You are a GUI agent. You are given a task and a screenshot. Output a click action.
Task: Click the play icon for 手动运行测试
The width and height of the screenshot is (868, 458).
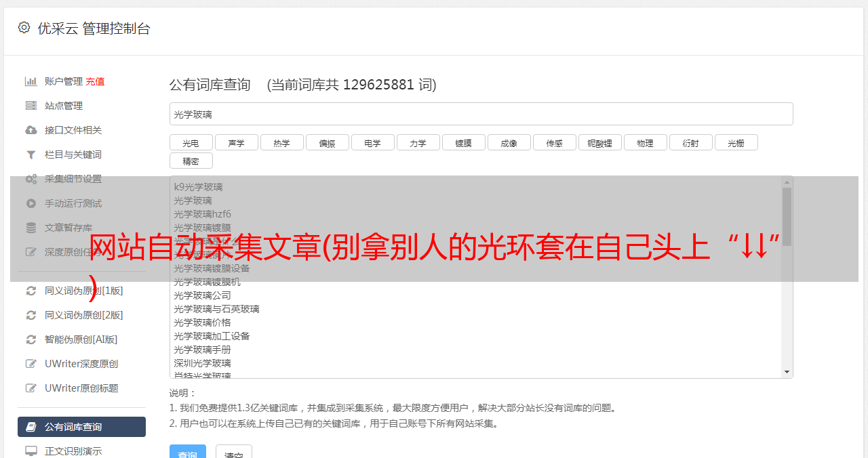[x=31, y=203]
